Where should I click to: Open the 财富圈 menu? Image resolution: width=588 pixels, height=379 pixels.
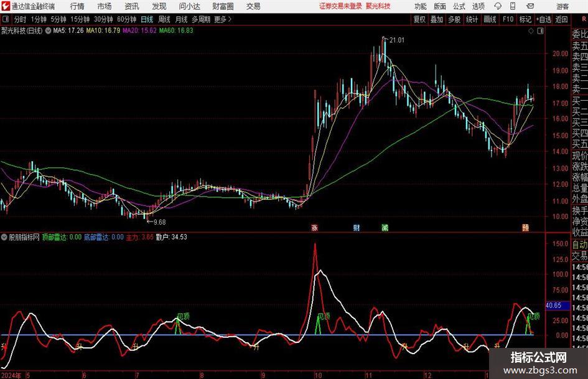click(223, 6)
